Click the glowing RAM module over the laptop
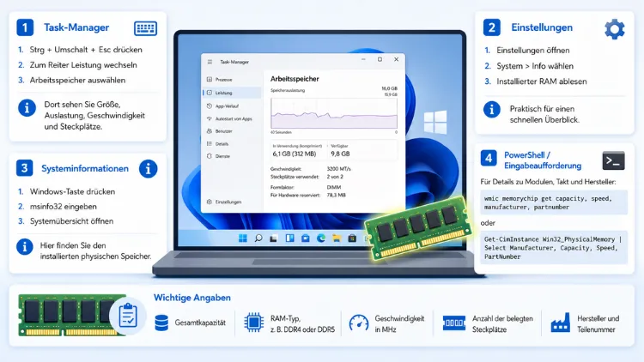 [x=419, y=228]
